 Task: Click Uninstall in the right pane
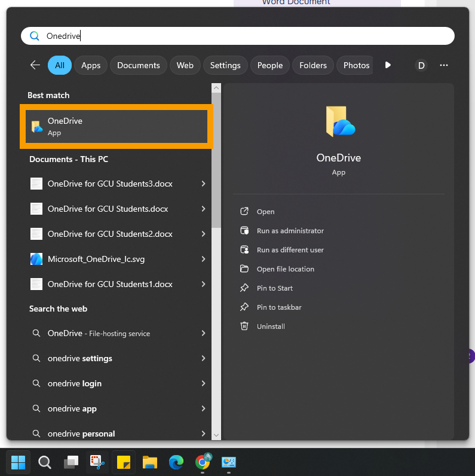tap(271, 327)
